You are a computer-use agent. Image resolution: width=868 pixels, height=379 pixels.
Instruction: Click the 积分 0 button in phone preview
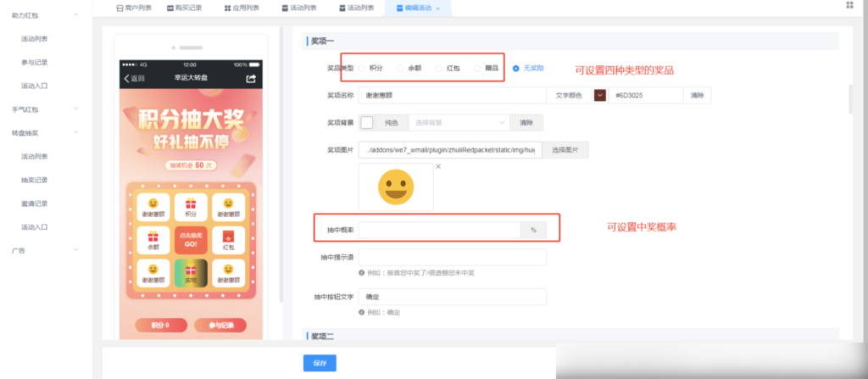161,326
